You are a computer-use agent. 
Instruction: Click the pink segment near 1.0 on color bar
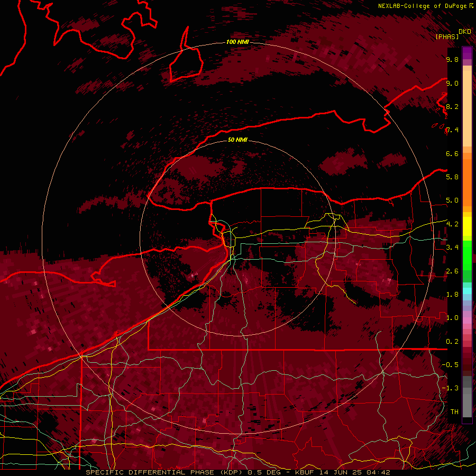click(467, 320)
